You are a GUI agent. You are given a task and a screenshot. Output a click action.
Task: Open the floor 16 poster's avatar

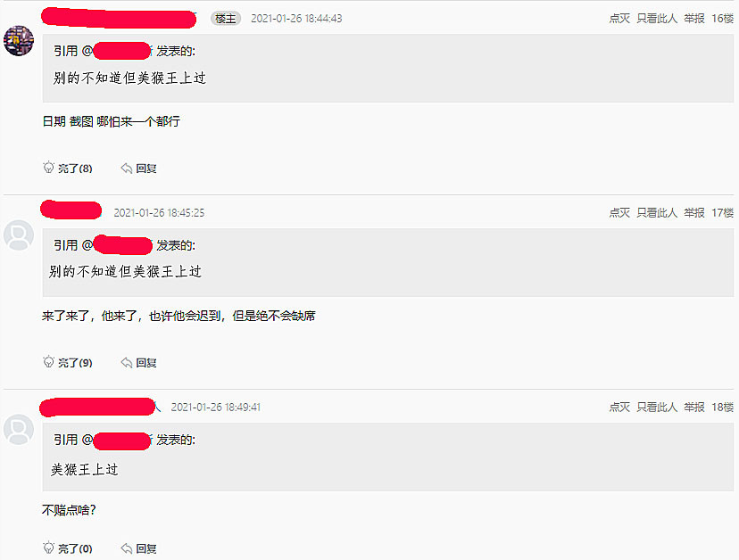pyautogui.click(x=19, y=41)
